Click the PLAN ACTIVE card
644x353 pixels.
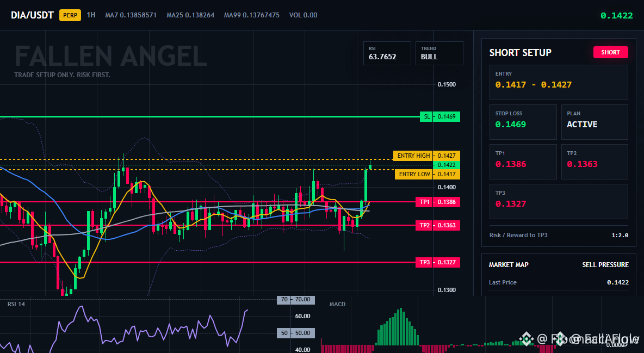pyautogui.click(x=595, y=122)
